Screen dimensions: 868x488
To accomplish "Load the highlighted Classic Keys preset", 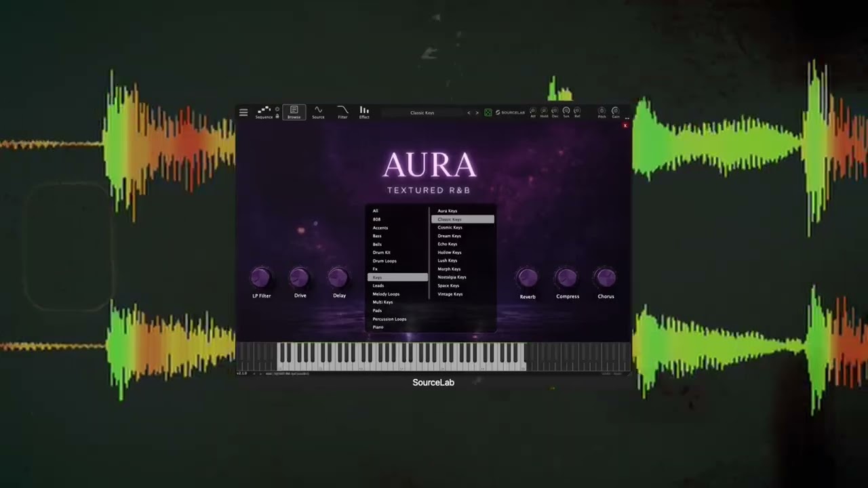I will [x=462, y=219].
